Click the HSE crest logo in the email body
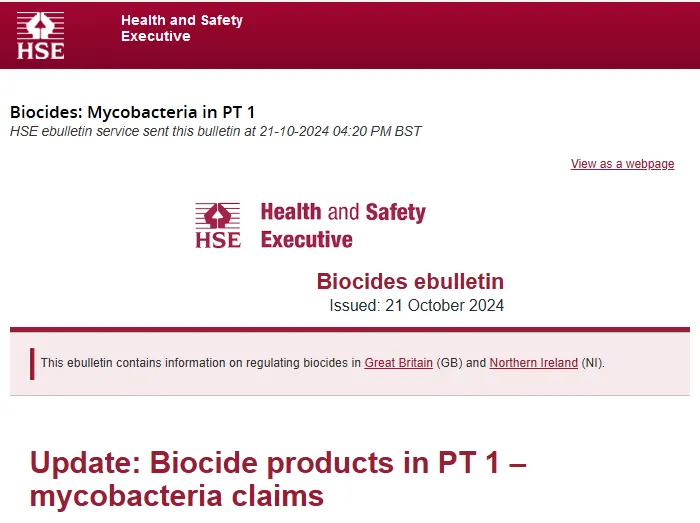The width and height of the screenshot is (700, 523). tap(218, 225)
